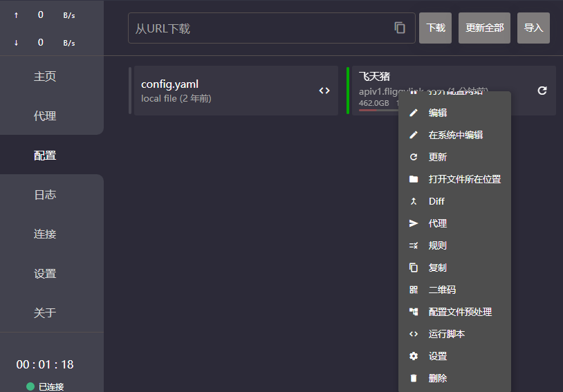
Task: Click pencil icon beside 在系统中编辑
Action: (414, 135)
